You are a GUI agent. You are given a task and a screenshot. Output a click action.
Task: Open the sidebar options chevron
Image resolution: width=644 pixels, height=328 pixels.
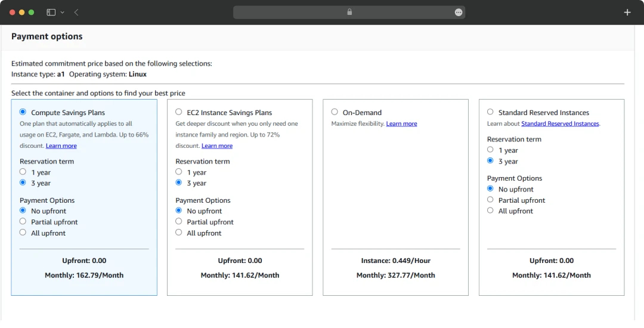click(63, 13)
